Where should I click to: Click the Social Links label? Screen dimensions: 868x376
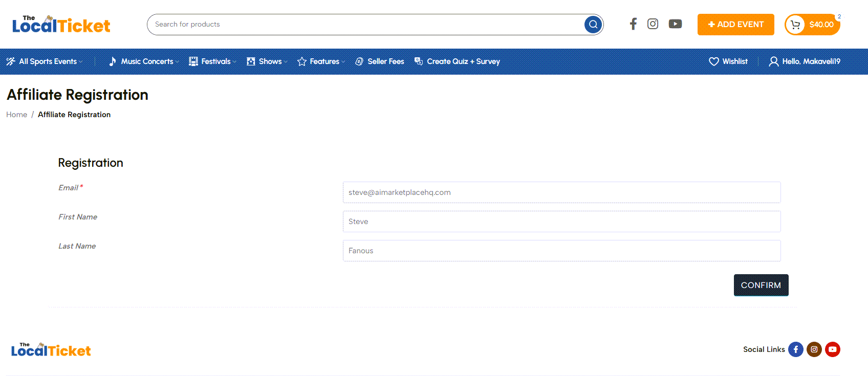pyautogui.click(x=764, y=349)
